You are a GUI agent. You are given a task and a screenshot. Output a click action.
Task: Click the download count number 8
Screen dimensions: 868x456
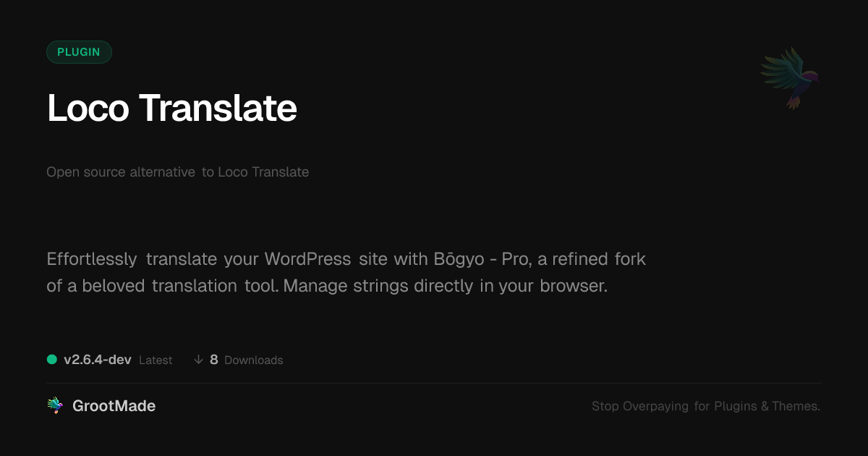(x=214, y=360)
